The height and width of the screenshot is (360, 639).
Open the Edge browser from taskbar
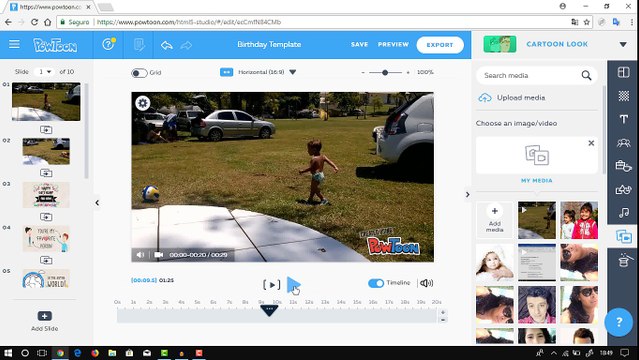[x=77, y=353]
